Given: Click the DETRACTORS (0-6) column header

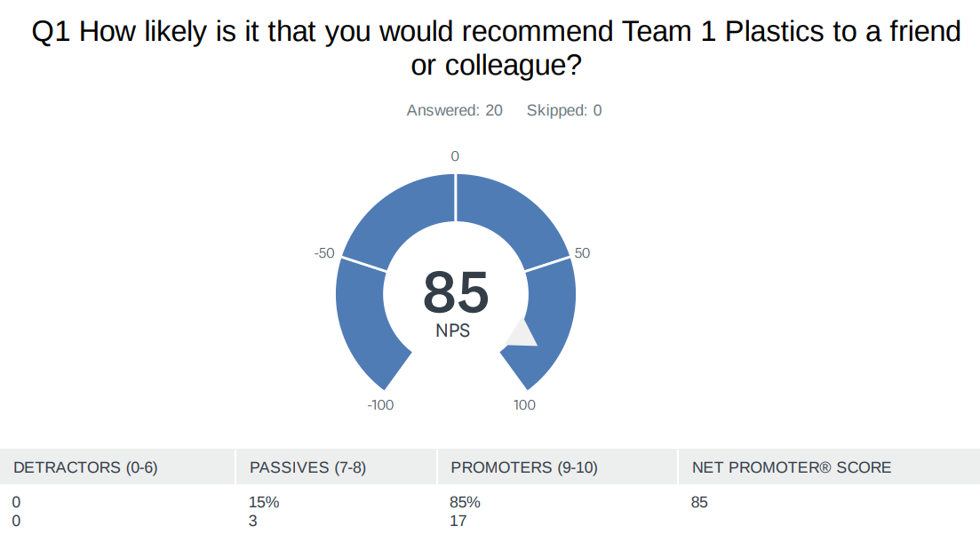Looking at the screenshot, I should click(x=85, y=467).
